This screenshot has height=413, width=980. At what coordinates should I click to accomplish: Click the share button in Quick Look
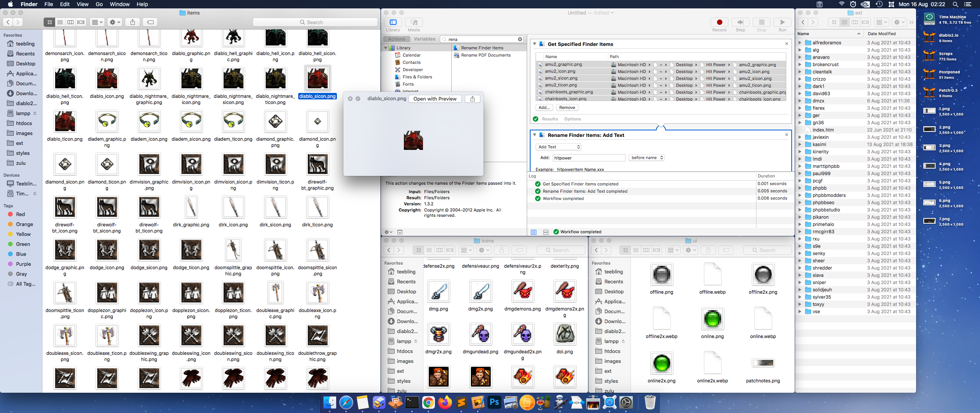pyautogui.click(x=472, y=99)
